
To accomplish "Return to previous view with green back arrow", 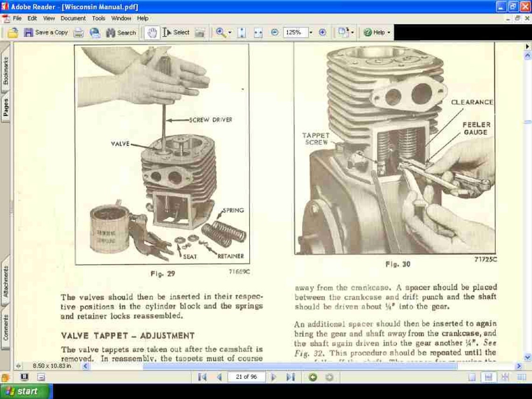I will [312, 377].
